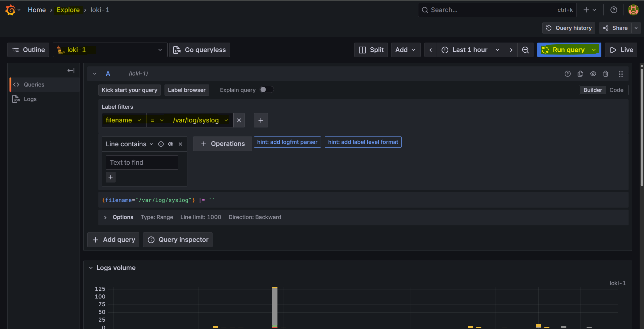Screen dimensions: 644x329
Task: Open the Last 1 hour time picker
Action: [471, 50]
